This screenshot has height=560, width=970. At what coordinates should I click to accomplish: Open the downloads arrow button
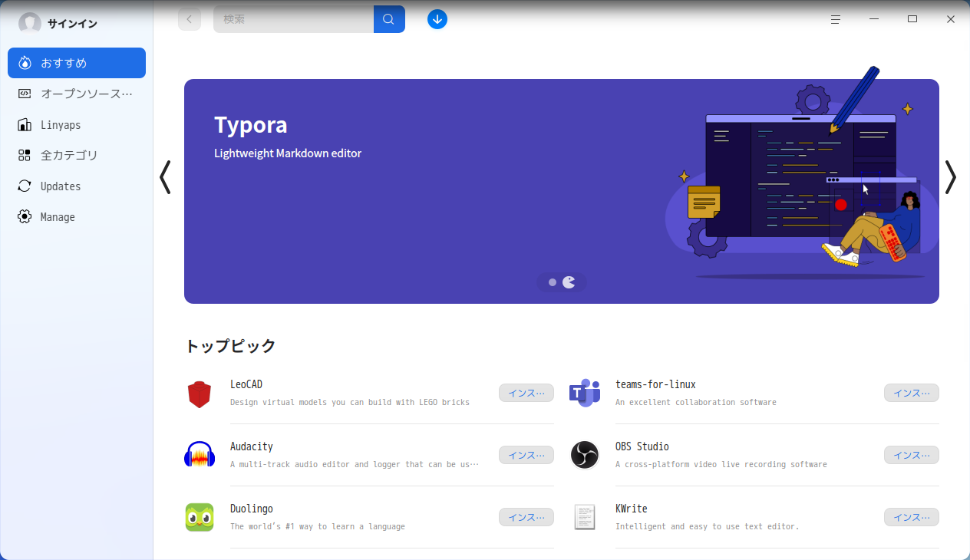[437, 19]
